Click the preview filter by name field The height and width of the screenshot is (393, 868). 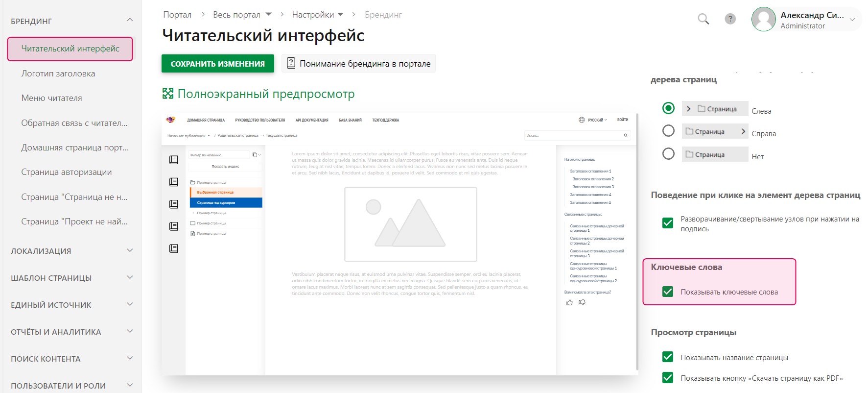[219, 155]
